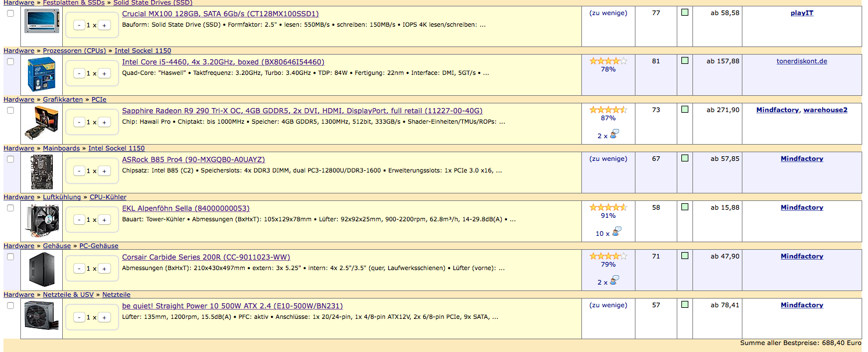
Task: Toggle green availability box for Crucial MX100
Action: [685, 12]
